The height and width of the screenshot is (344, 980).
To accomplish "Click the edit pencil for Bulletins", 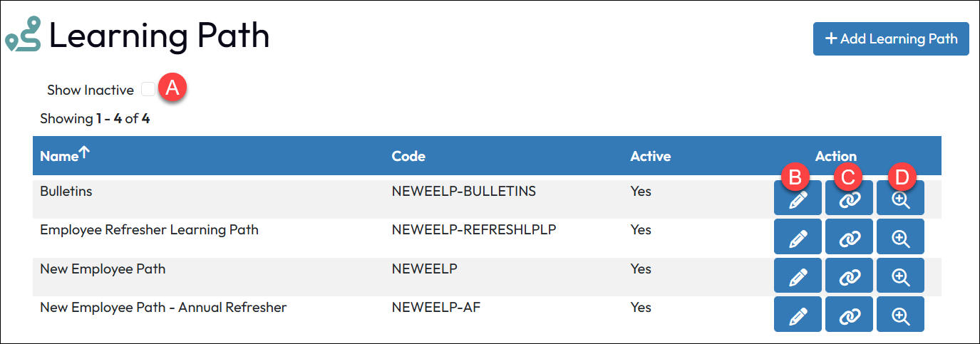I will 798,199.
